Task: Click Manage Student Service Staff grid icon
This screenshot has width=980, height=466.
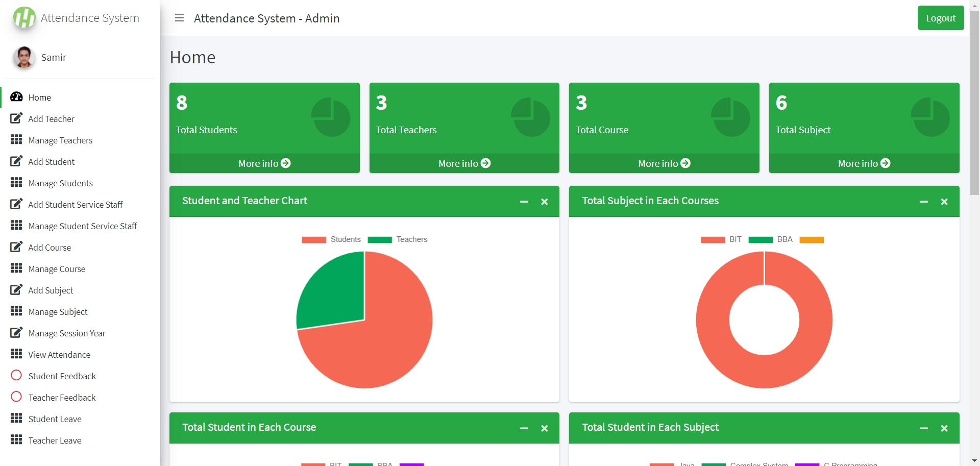Action: (x=16, y=226)
